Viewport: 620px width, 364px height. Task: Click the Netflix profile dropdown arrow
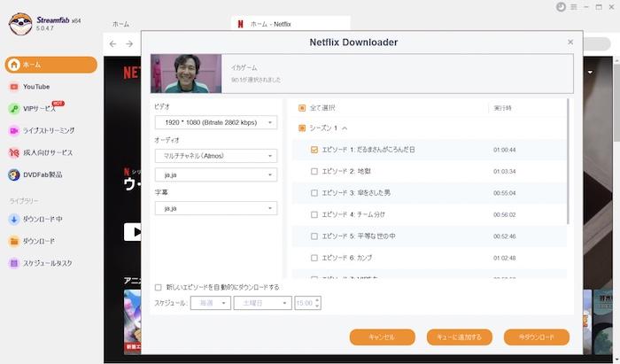(591, 73)
